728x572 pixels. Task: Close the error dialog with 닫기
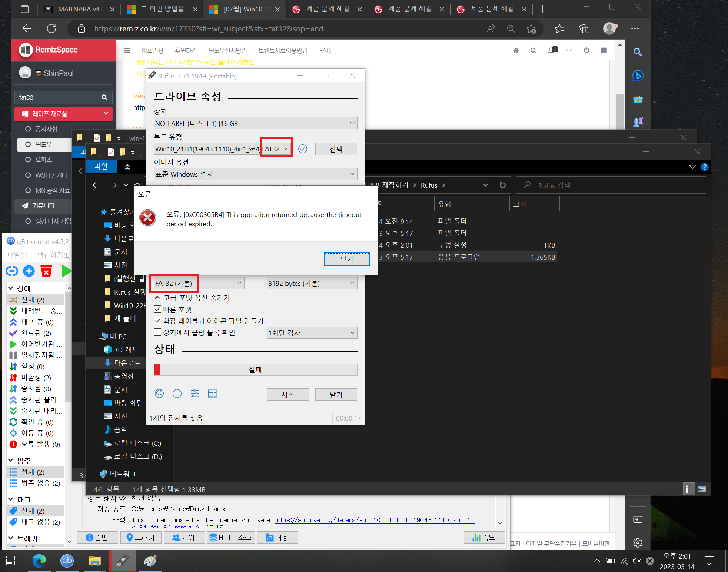point(347,259)
